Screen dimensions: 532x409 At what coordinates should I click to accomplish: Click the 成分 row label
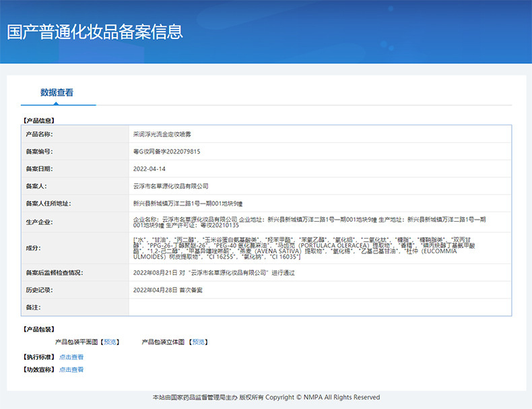point(33,248)
